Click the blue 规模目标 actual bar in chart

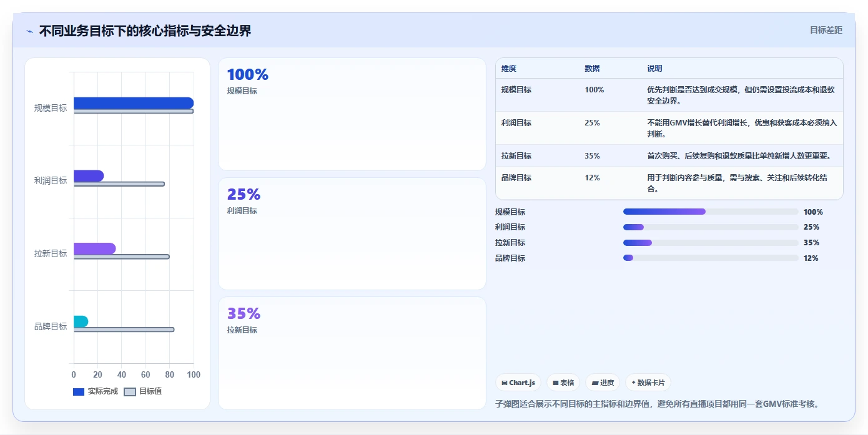click(134, 103)
